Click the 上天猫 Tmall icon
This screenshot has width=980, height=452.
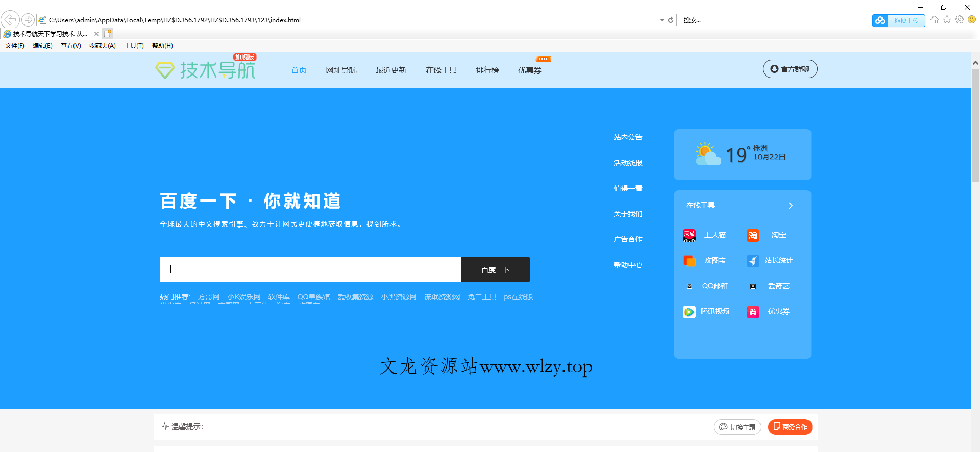pos(689,235)
